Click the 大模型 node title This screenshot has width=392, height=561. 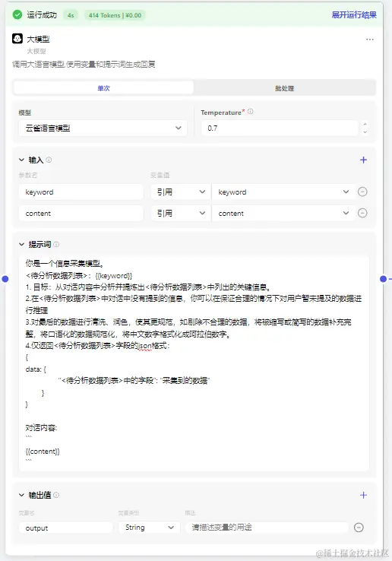click(x=38, y=39)
